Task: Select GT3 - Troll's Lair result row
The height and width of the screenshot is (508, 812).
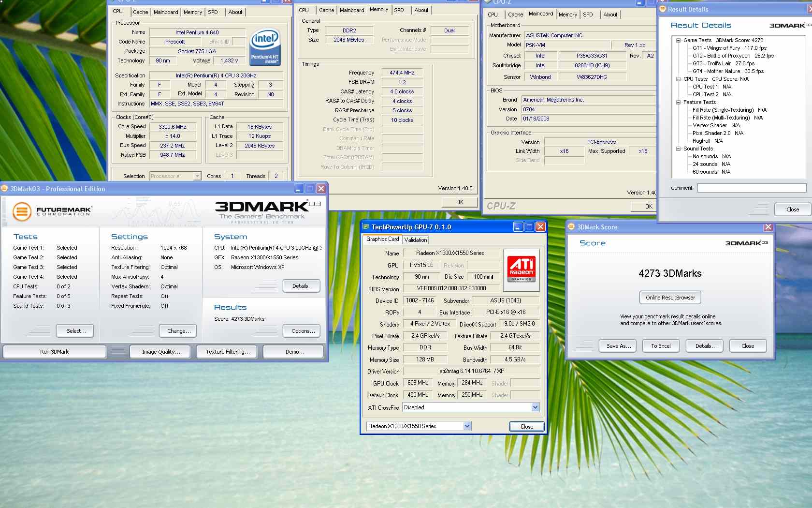Action: coord(723,63)
